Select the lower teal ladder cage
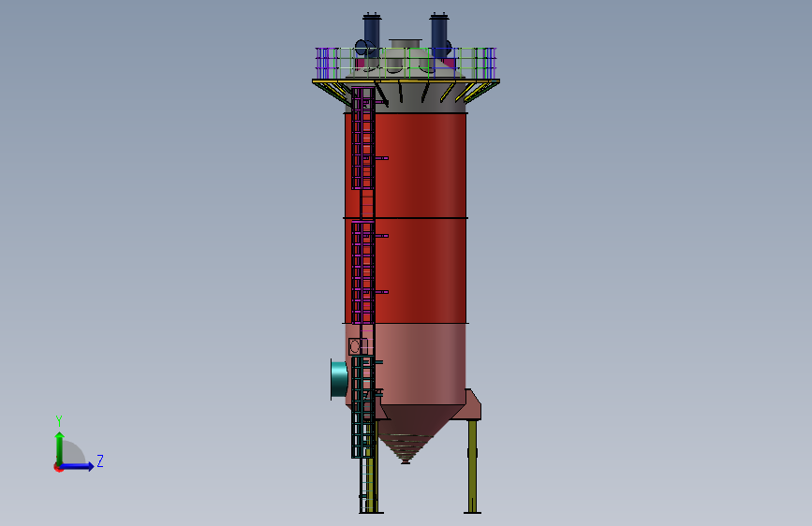812x526 pixels. tap(363, 407)
